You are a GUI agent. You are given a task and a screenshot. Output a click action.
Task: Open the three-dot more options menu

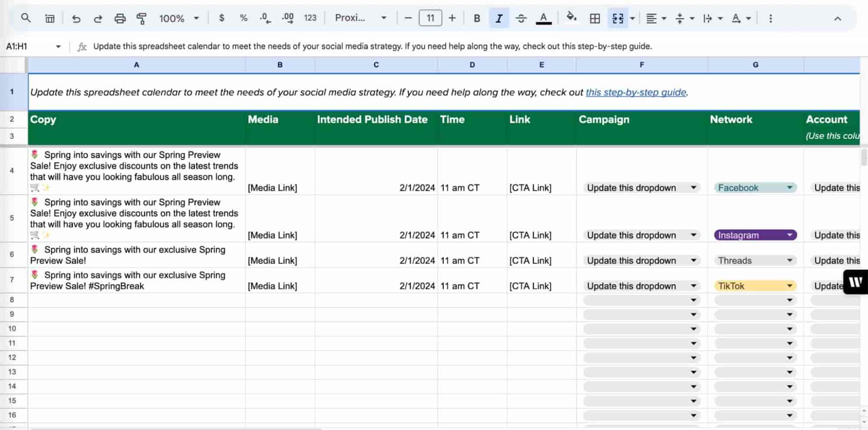(x=771, y=18)
